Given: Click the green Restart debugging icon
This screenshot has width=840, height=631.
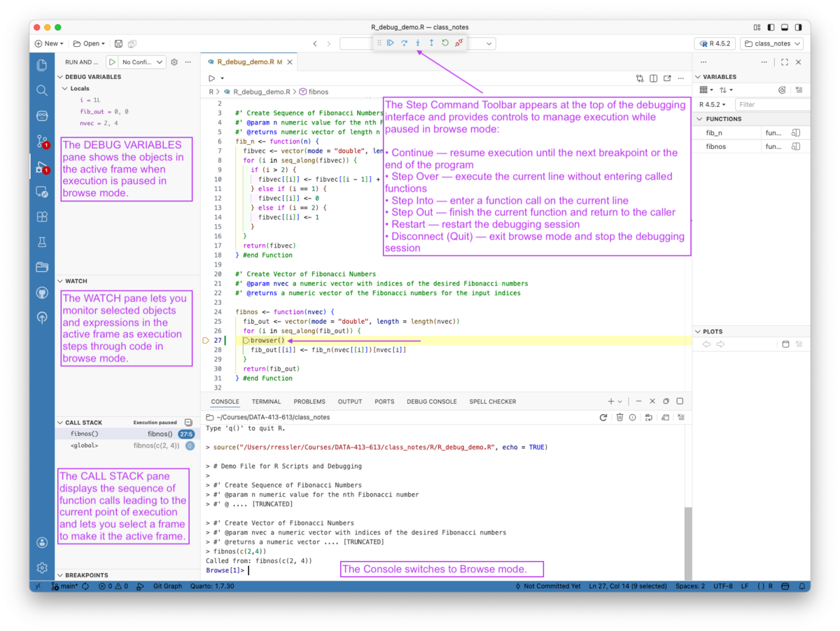Looking at the screenshot, I should pos(445,43).
